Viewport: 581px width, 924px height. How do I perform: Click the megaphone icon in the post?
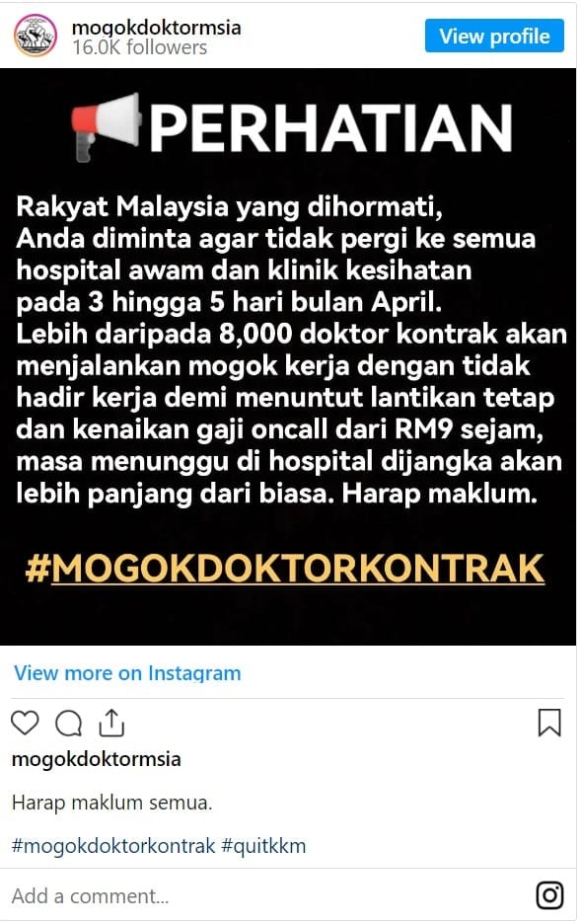[x=106, y=126]
